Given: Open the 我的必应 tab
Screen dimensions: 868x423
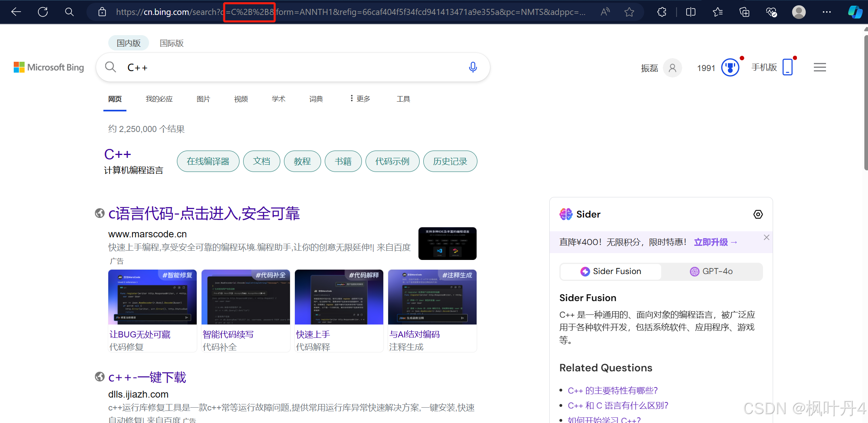Looking at the screenshot, I should point(159,99).
